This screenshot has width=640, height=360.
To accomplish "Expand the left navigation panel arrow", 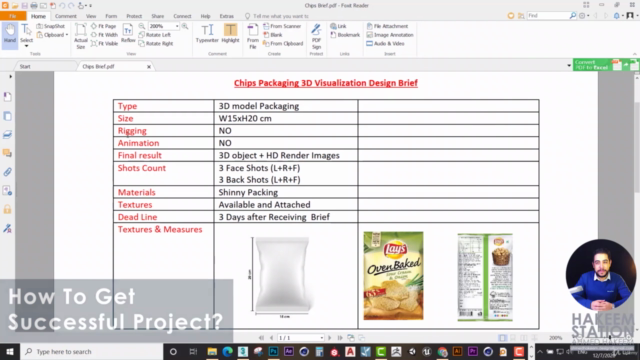I will click(10, 76).
